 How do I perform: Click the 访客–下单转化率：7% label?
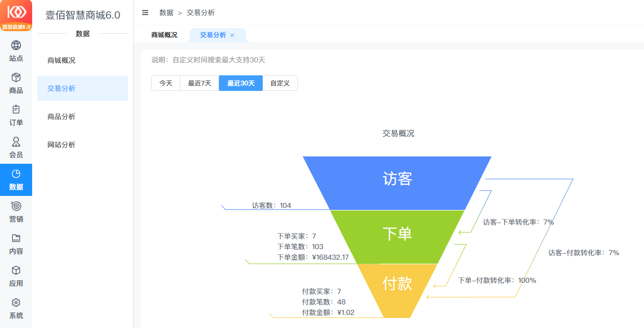(x=518, y=222)
